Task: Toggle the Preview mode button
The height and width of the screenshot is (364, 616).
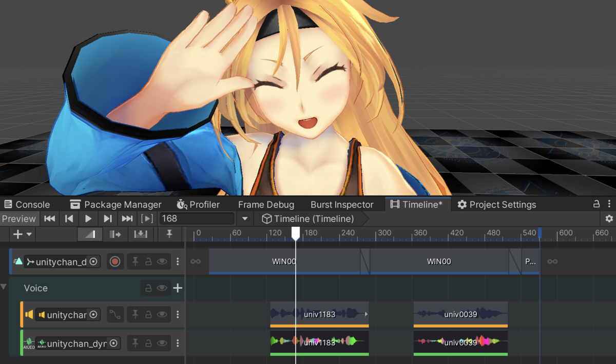Action: click(19, 218)
